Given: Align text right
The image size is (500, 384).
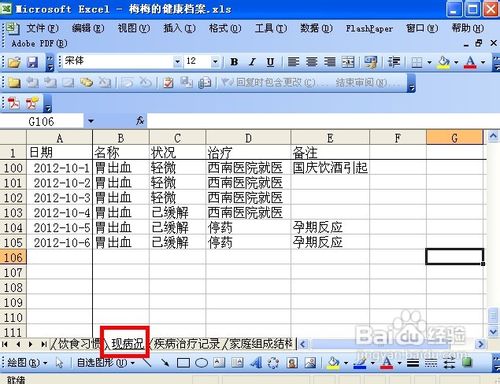Looking at the screenshot, I should [x=330, y=62].
